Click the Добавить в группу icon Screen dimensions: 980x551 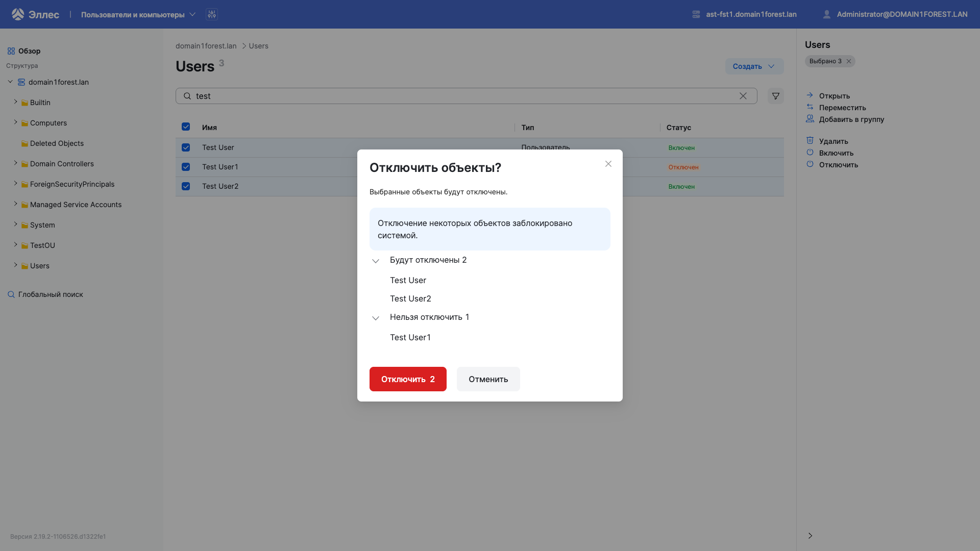pos(811,119)
